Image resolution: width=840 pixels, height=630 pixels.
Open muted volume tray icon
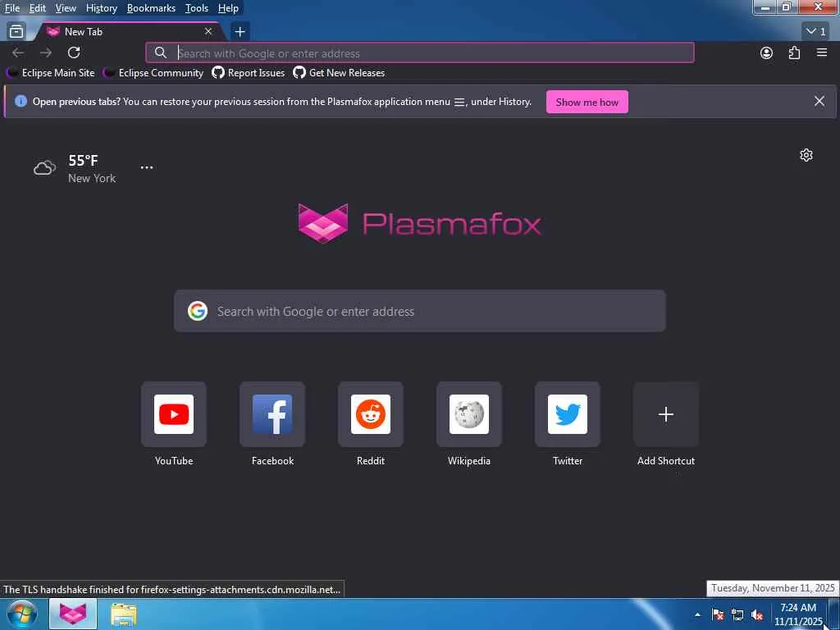pyautogui.click(x=757, y=614)
